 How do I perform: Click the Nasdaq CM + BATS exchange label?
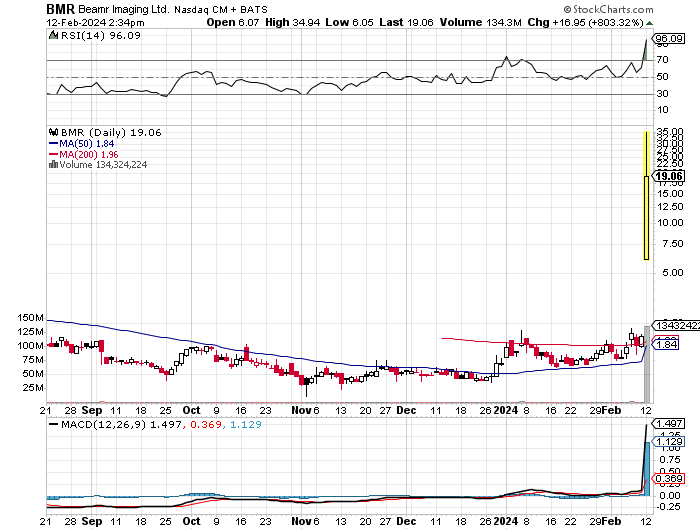click(221, 9)
